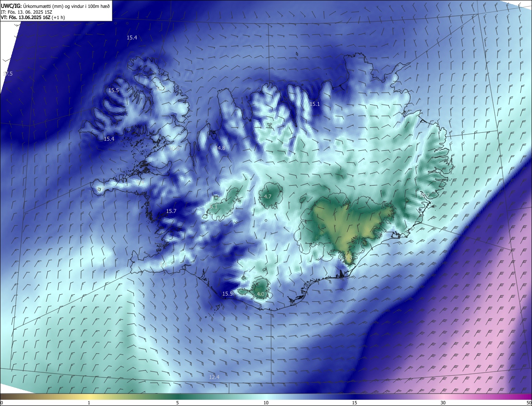The image size is (532, 406).
Task: Click the colour scale tick label 10
Action: pyautogui.click(x=266, y=403)
